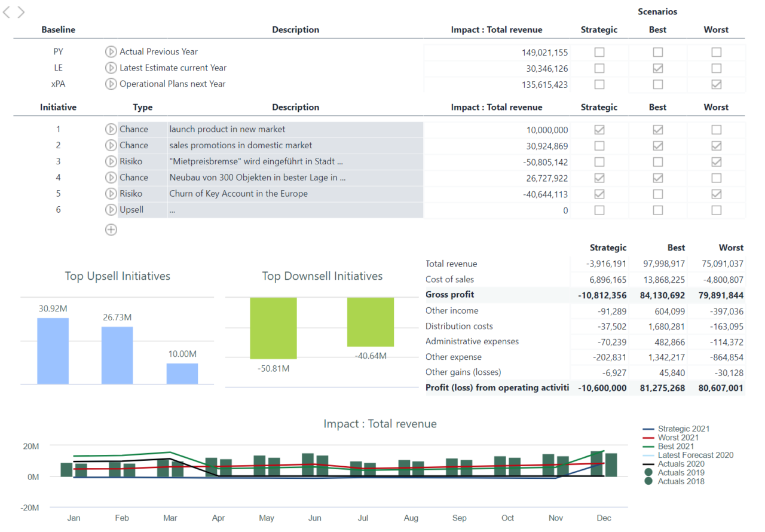The width and height of the screenshot is (765, 532).
Task: Toggle Latest Forecast 2020 legend entry
Action: 688,455
